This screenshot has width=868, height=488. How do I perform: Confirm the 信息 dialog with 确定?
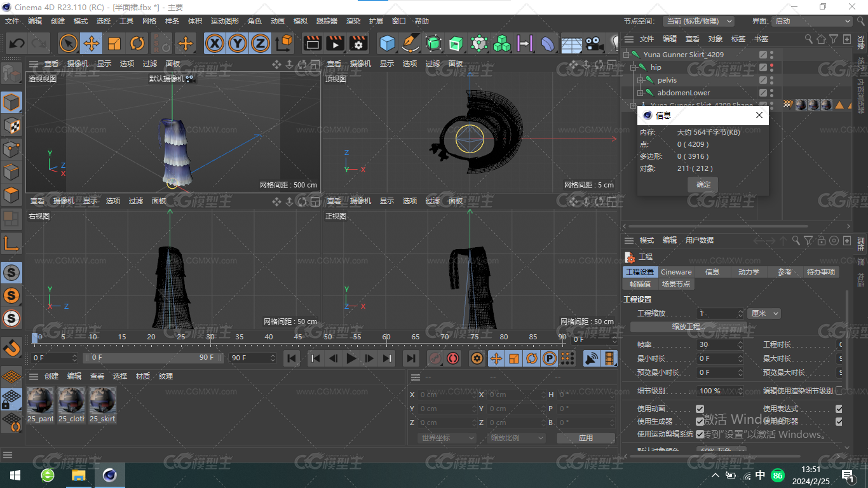pyautogui.click(x=703, y=184)
